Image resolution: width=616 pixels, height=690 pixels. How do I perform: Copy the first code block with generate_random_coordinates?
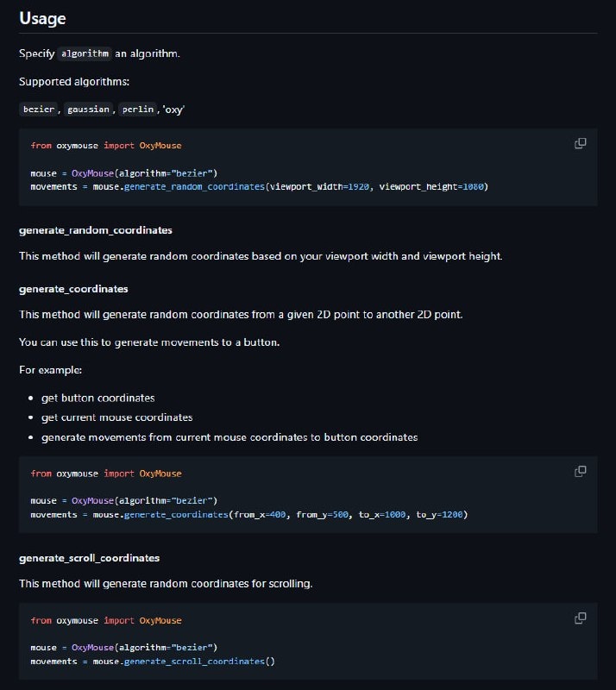click(x=581, y=143)
